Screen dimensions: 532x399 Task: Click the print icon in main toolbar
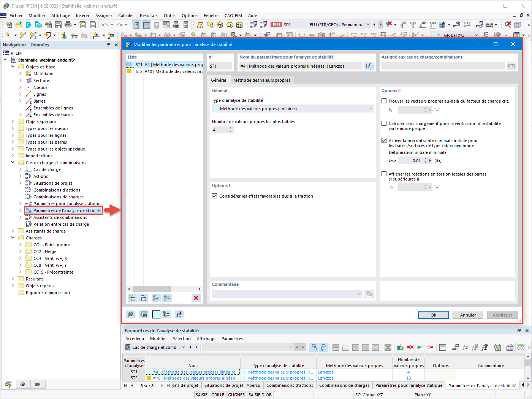pyautogui.click(x=68, y=25)
